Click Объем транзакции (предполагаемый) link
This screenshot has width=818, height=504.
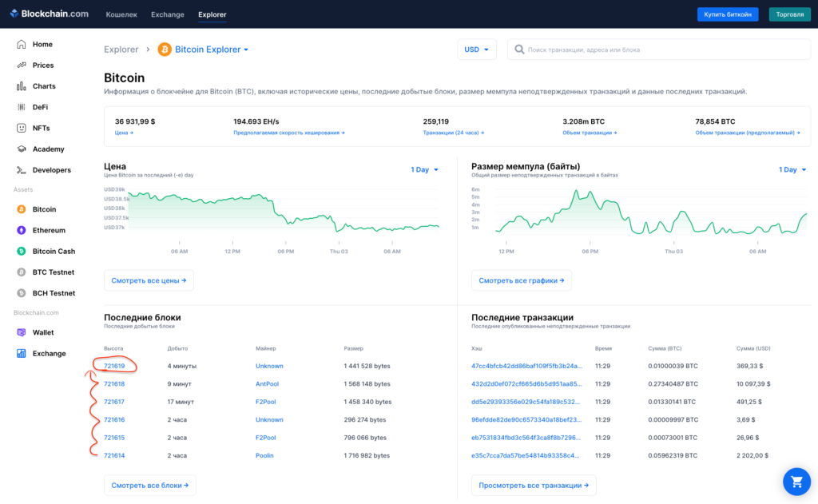click(748, 133)
